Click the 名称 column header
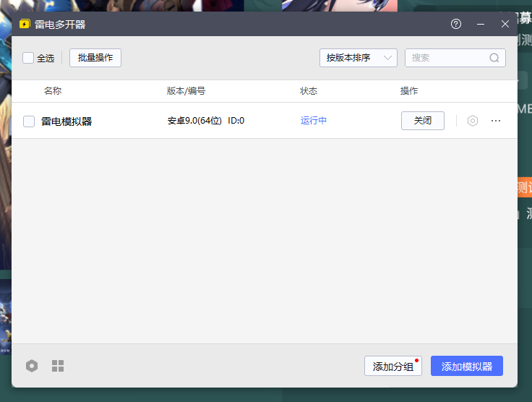Viewport: 532px width, 402px height. (53, 91)
